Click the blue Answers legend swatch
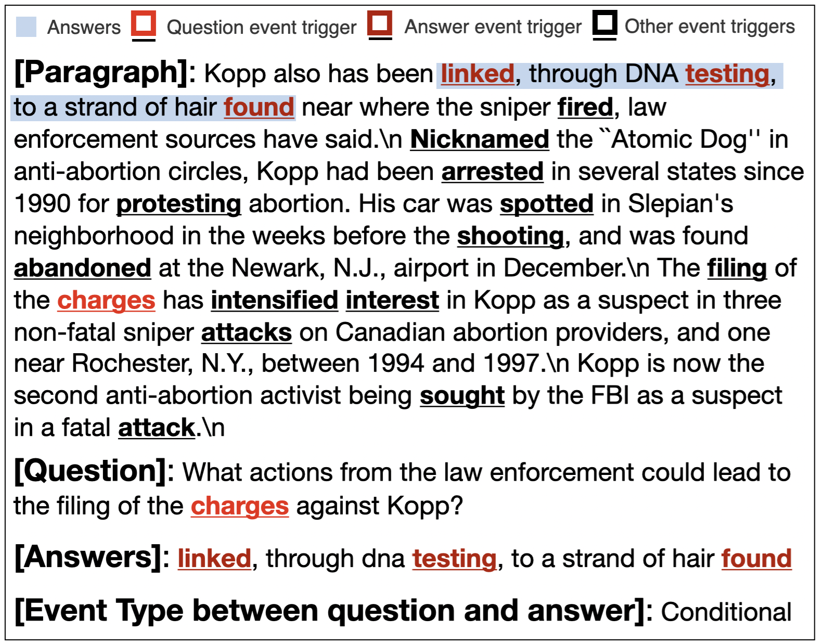 (26, 27)
